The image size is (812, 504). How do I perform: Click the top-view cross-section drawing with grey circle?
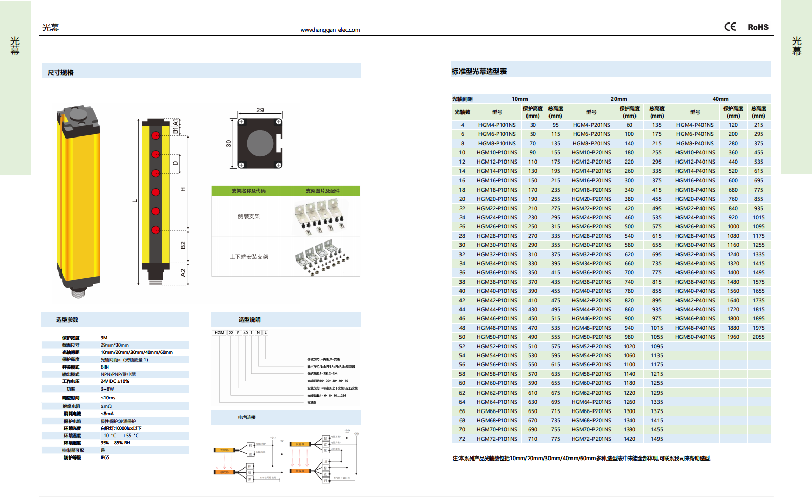(260, 144)
